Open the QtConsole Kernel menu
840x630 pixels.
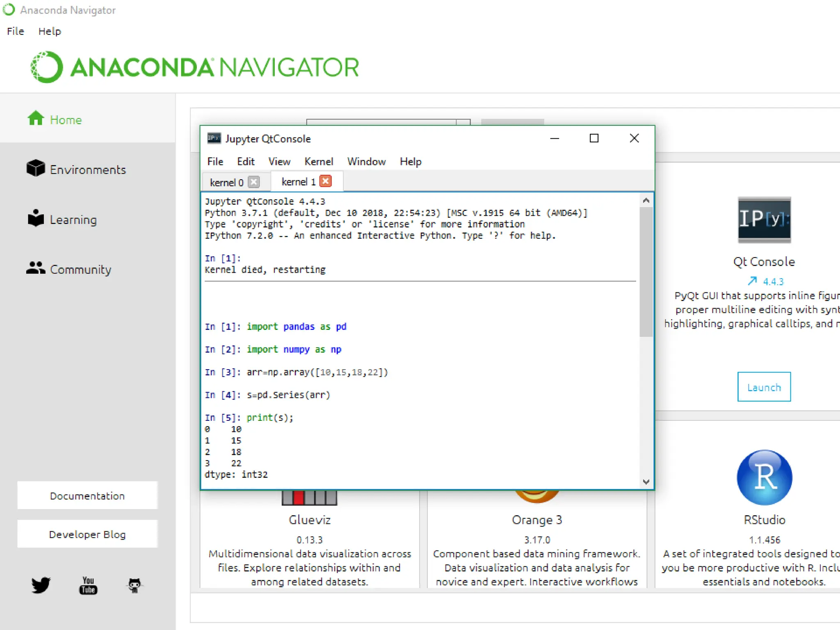tap(319, 162)
